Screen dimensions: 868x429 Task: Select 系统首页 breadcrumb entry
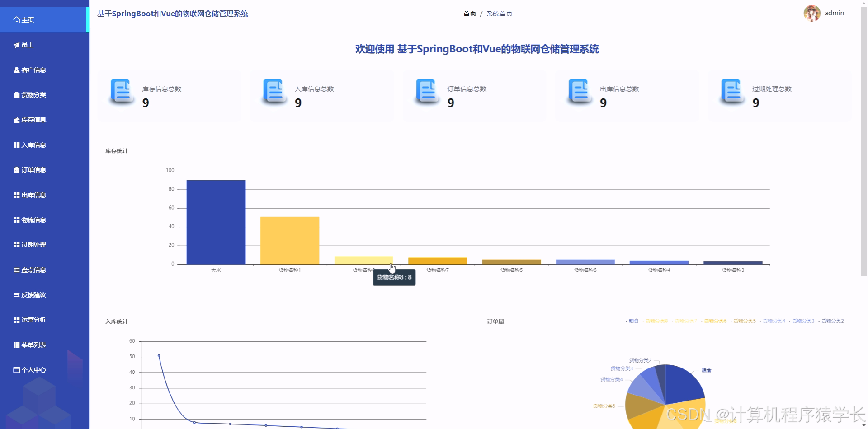point(499,14)
